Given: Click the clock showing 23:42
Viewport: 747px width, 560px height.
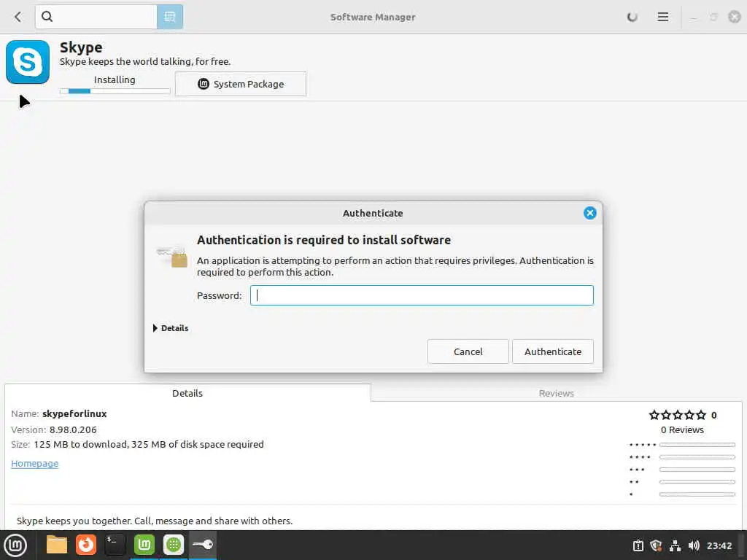Looking at the screenshot, I should tap(719, 545).
